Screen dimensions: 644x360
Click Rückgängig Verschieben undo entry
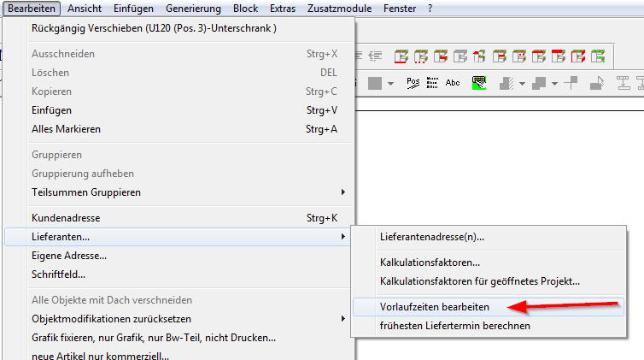tap(154, 28)
